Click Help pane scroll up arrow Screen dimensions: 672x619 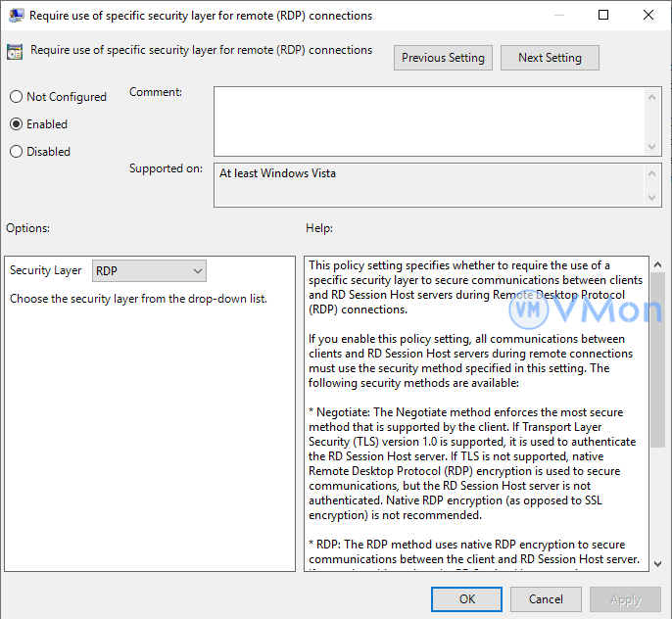657,265
